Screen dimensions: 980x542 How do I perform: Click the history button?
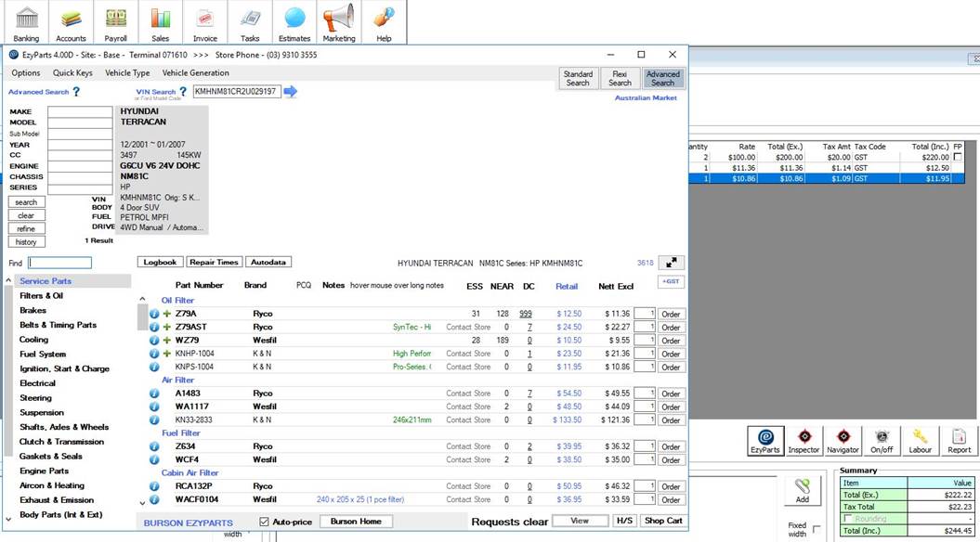coord(26,242)
